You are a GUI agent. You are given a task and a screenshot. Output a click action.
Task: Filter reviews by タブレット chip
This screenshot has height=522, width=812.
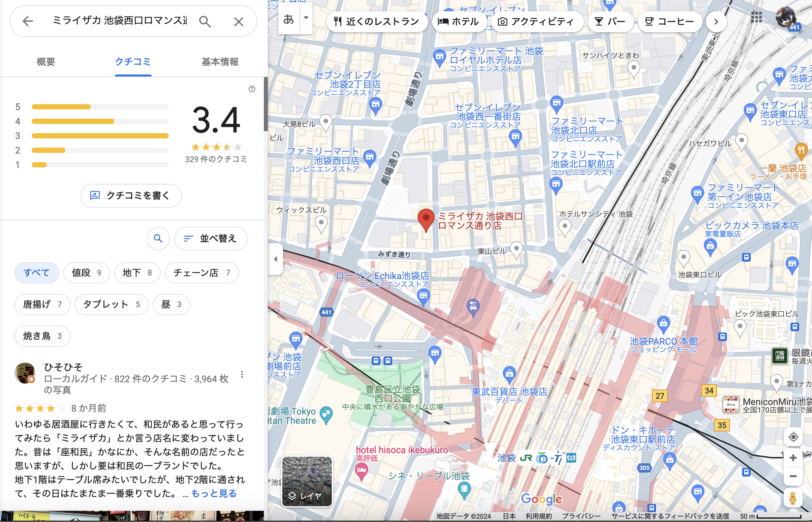(111, 304)
